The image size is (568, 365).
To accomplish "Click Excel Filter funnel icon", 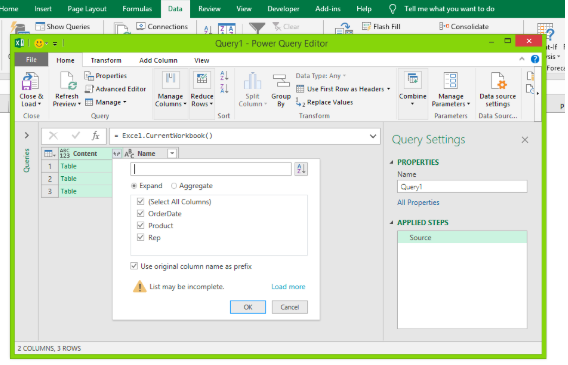I will click(257, 28).
